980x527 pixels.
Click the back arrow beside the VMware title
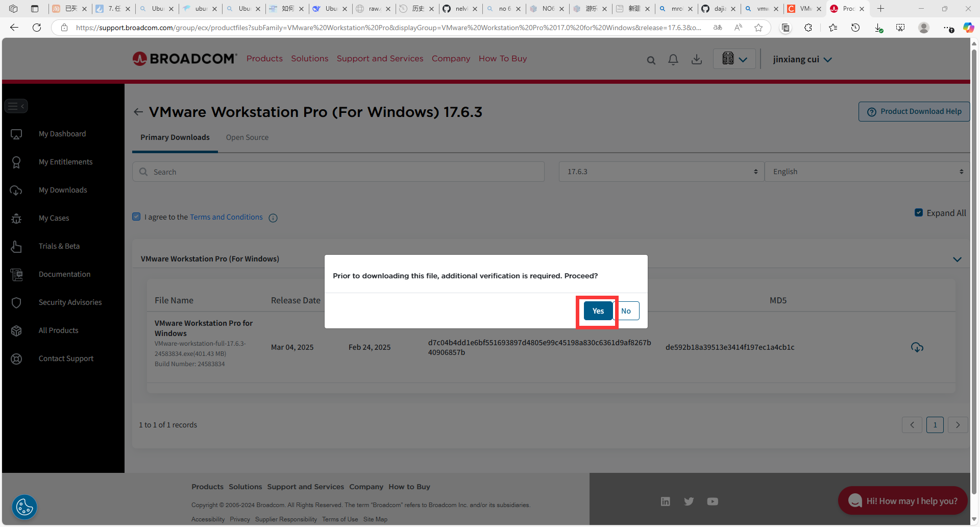(x=138, y=112)
